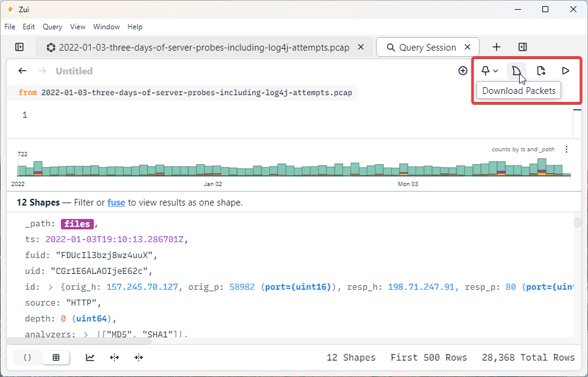Click the counts by ts and _path label

click(523, 149)
